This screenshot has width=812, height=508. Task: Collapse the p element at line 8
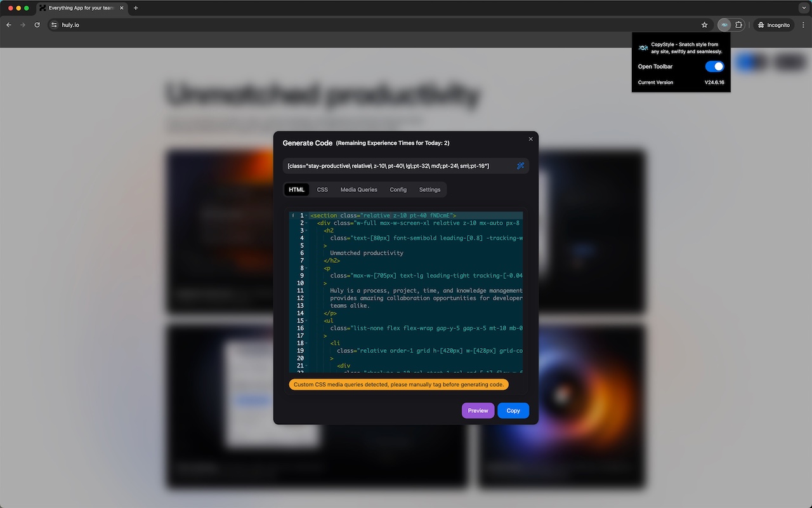coord(307,268)
